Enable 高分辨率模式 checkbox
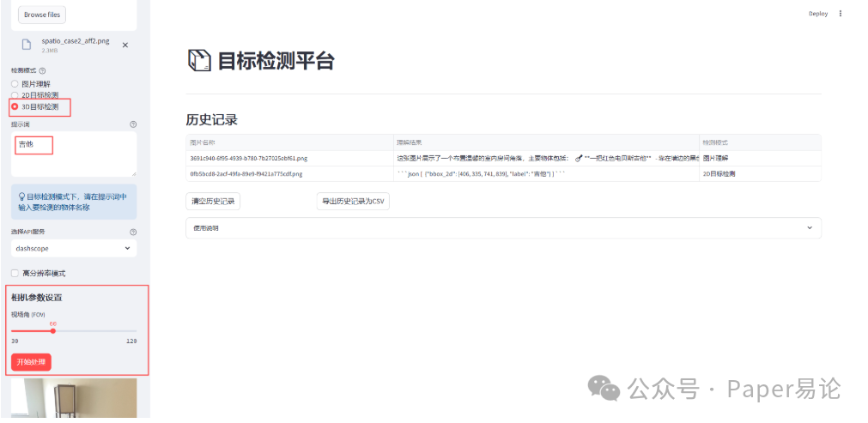The height and width of the screenshot is (423, 868). coord(15,273)
